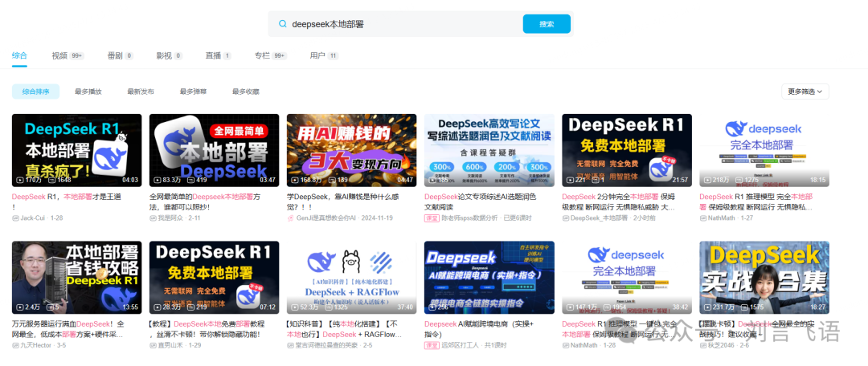868x366 pixels.
Task: Open the DeepSeek 实战合集 video thumbnail
Action: click(764, 278)
